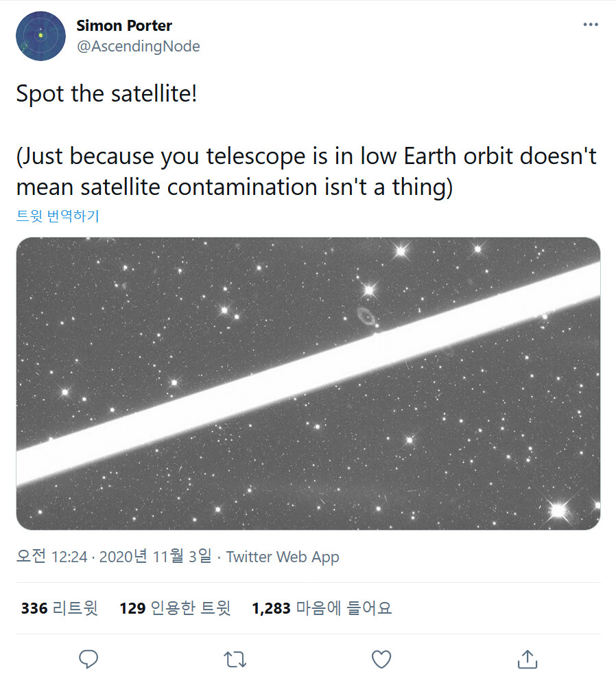Open the @AscendingNode handle link
Screen dimensions: 616x683
point(138,46)
